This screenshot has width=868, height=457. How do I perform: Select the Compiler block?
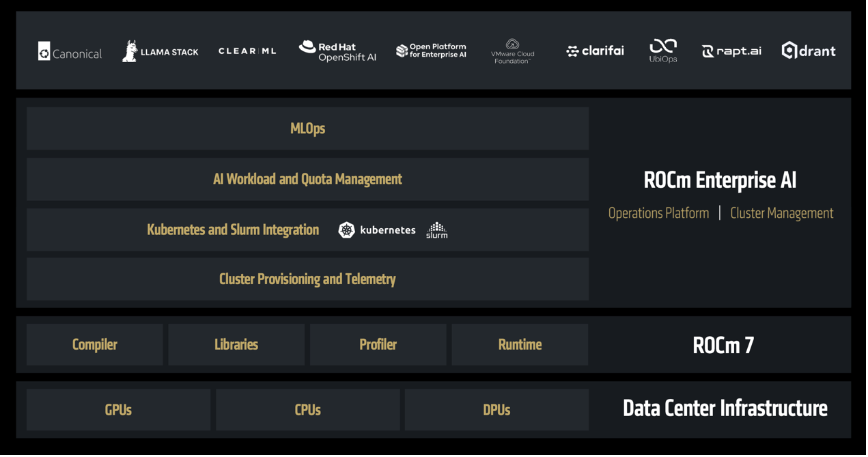[95, 344]
